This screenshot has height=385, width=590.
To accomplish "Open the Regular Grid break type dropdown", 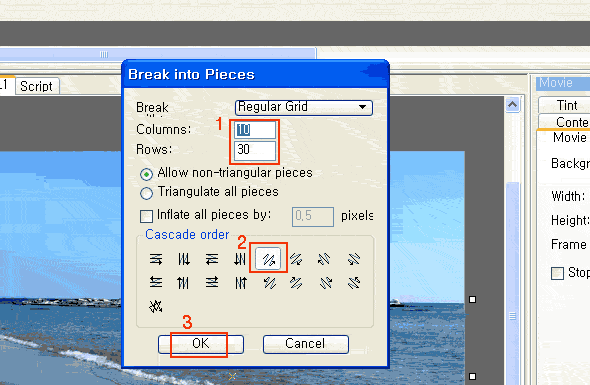I will pyautogui.click(x=304, y=107).
